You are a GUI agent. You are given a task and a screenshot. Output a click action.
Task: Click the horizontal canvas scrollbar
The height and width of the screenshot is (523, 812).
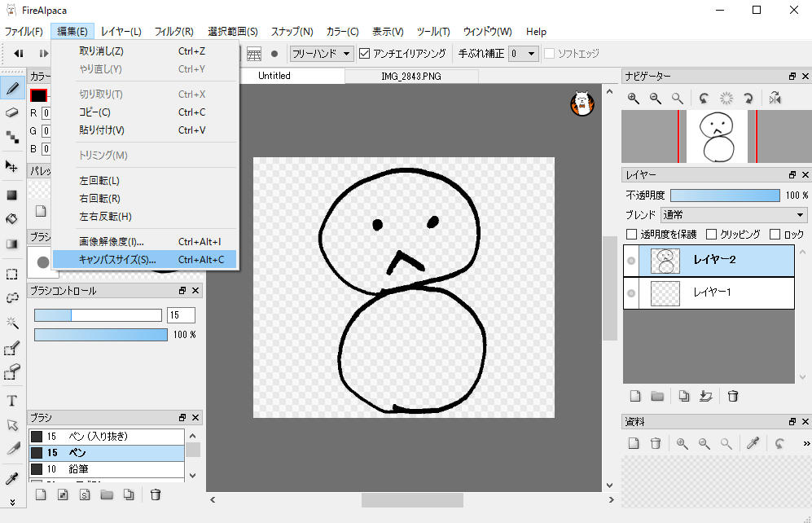412,499
